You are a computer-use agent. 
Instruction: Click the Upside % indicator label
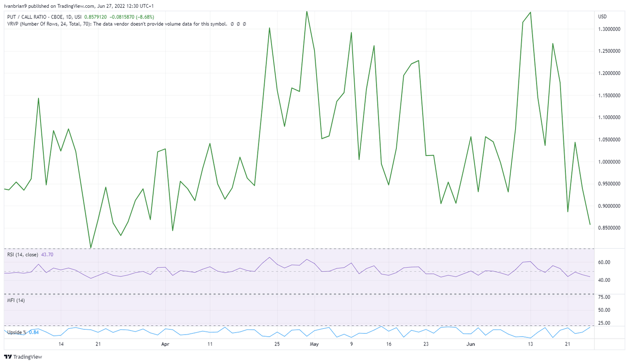(16, 333)
